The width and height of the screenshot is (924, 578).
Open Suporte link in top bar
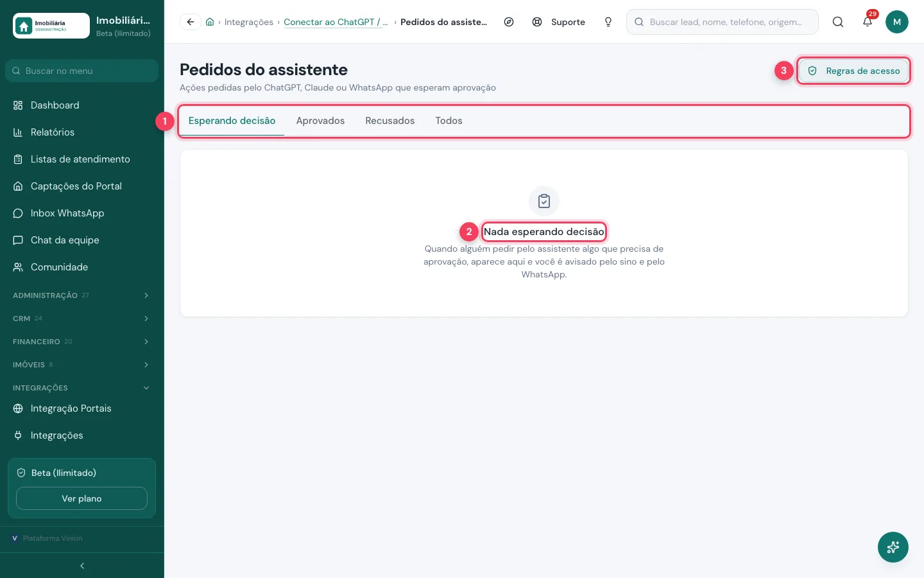[x=559, y=22]
